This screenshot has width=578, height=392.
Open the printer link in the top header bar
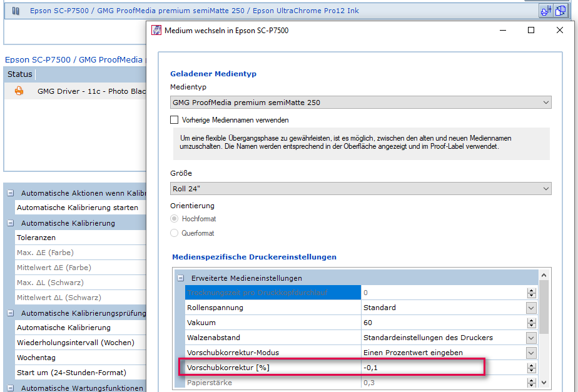pyautogui.click(x=195, y=11)
